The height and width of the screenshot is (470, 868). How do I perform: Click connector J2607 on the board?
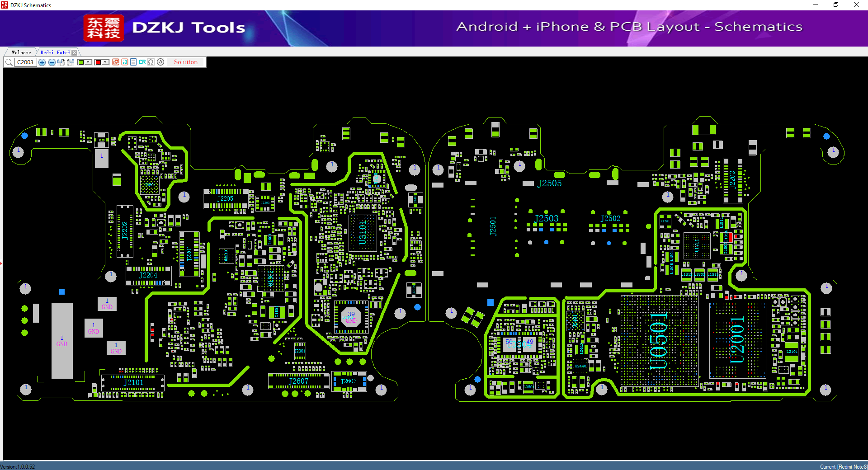coord(298,381)
